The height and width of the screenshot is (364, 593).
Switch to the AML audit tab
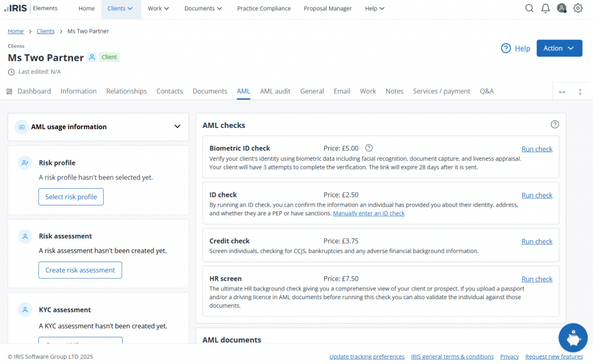275,91
